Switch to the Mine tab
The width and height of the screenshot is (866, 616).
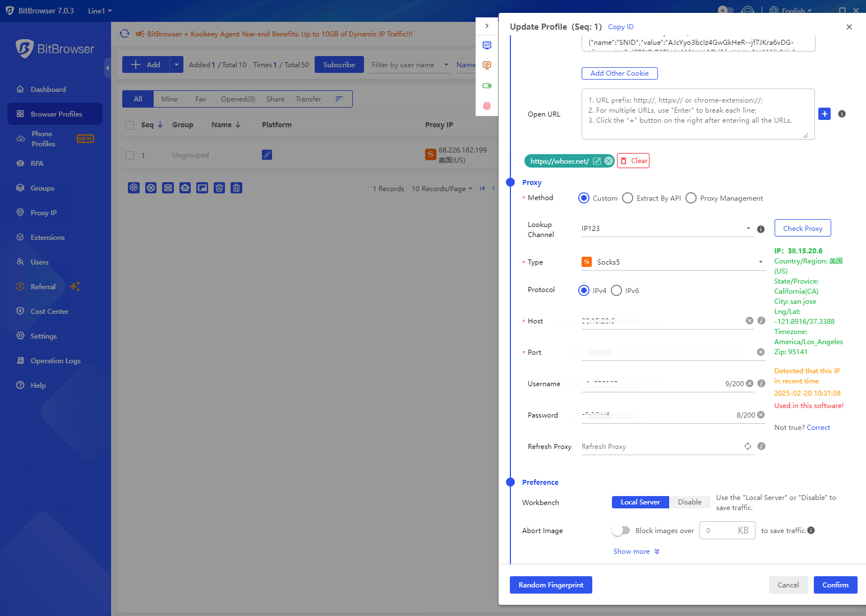(169, 99)
